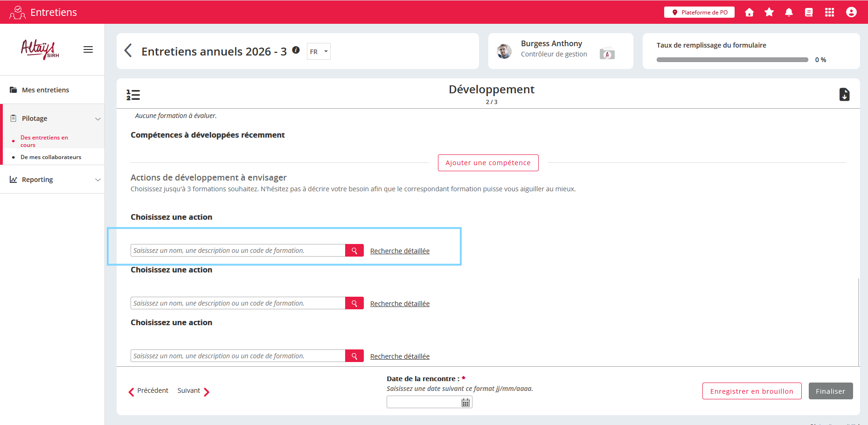Image resolution: width=868 pixels, height=425 pixels.
Task: Download the form document icon
Action: click(844, 95)
